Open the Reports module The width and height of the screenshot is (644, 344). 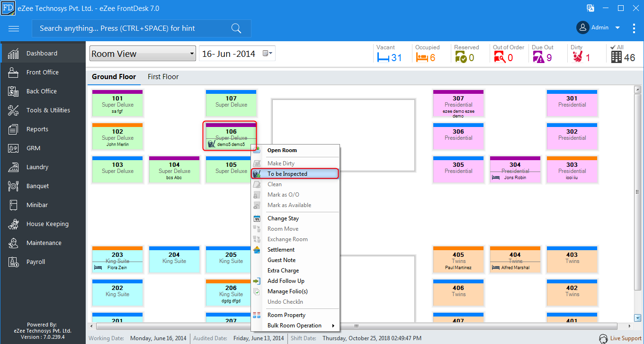(43, 129)
